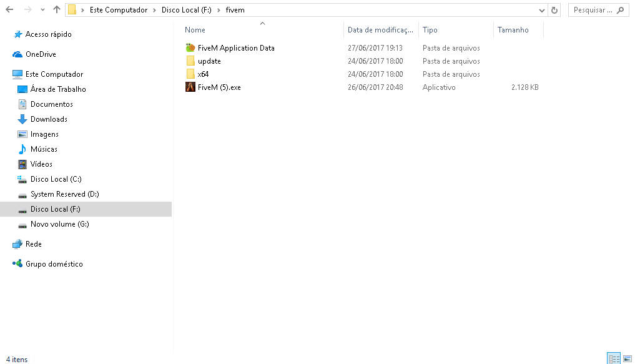Focus the Pesquisar search field
Screen dimensions: 635x364
point(599,10)
